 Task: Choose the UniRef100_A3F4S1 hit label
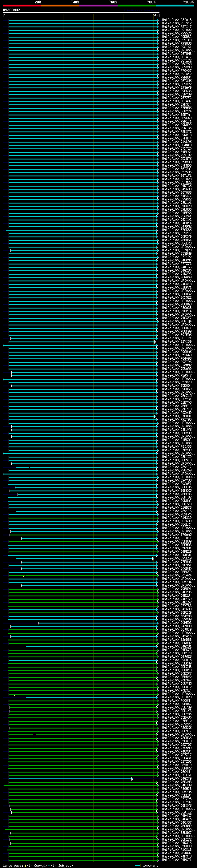click(177, 758)
